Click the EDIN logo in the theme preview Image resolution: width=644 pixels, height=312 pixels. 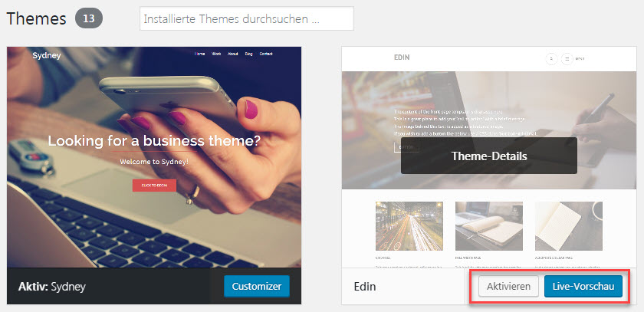click(402, 57)
